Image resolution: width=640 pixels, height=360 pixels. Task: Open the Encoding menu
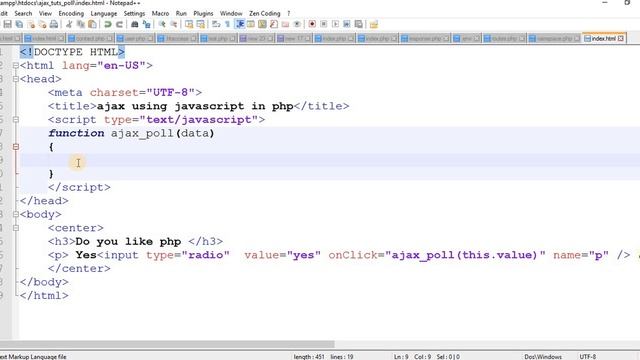71,13
